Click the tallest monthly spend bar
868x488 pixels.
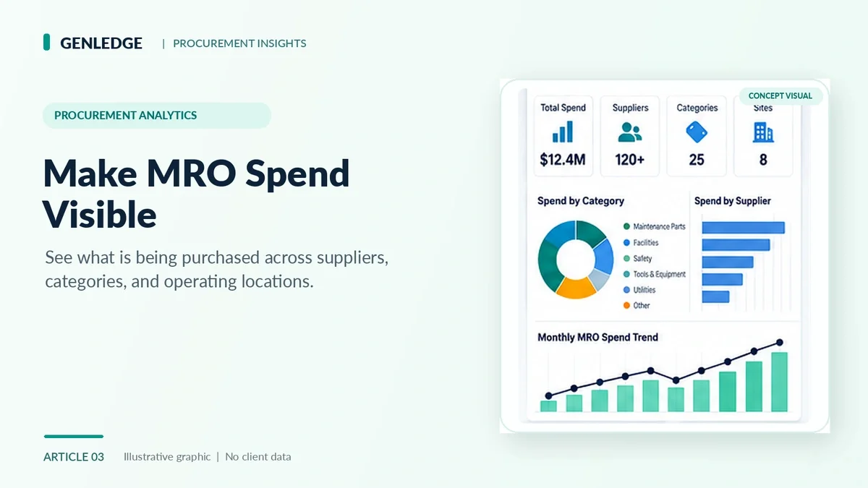pos(779,382)
